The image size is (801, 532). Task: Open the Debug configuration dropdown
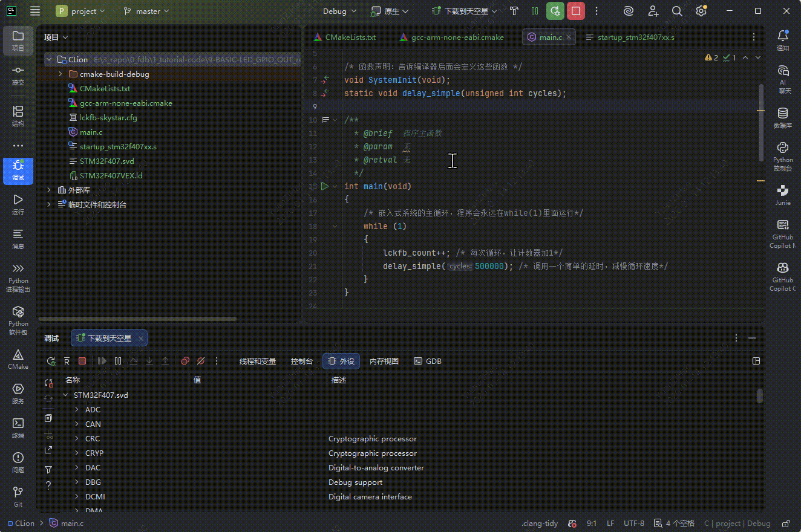pos(339,11)
